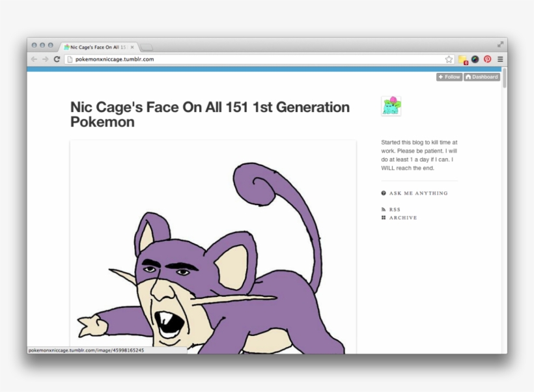
Task: Click the Pinterest extension icon
Action: pyautogui.click(x=487, y=59)
